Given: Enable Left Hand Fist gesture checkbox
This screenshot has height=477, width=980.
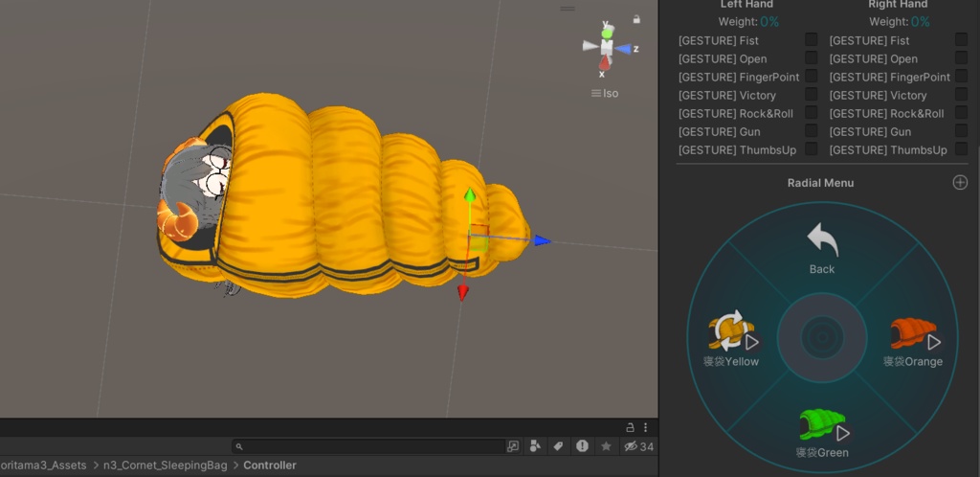Looking at the screenshot, I should click(x=812, y=39).
